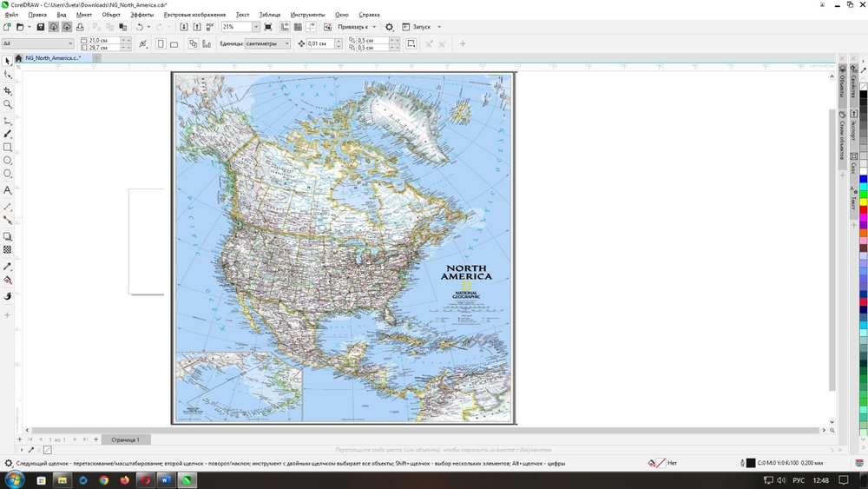
Task: Expand the 'Привязать к' snap dropdown
Action: pyautogui.click(x=374, y=27)
